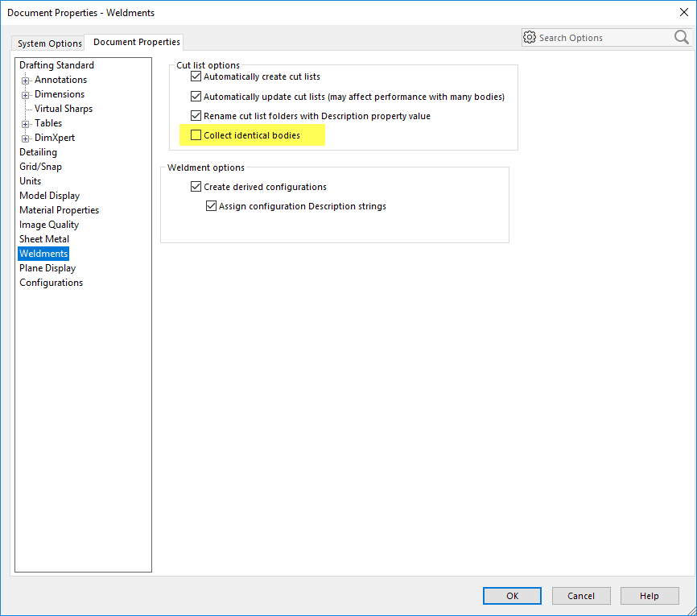The height and width of the screenshot is (616, 697).
Task: Close the Document Properties dialog
Action: 683,12
